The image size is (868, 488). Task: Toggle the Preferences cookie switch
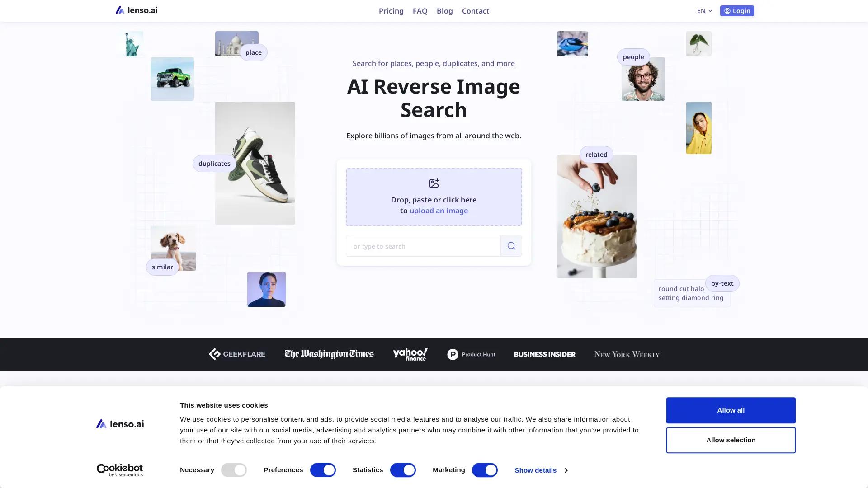[322, 470]
